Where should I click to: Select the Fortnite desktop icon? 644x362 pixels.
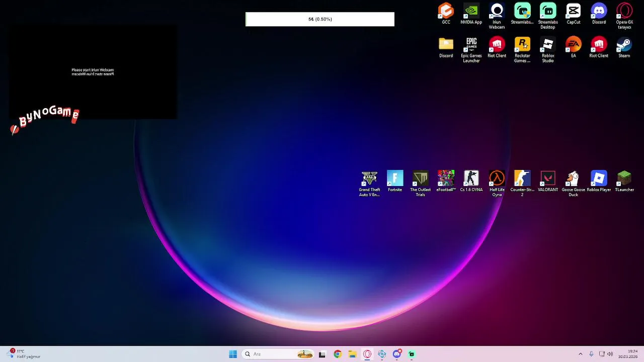coord(395,181)
